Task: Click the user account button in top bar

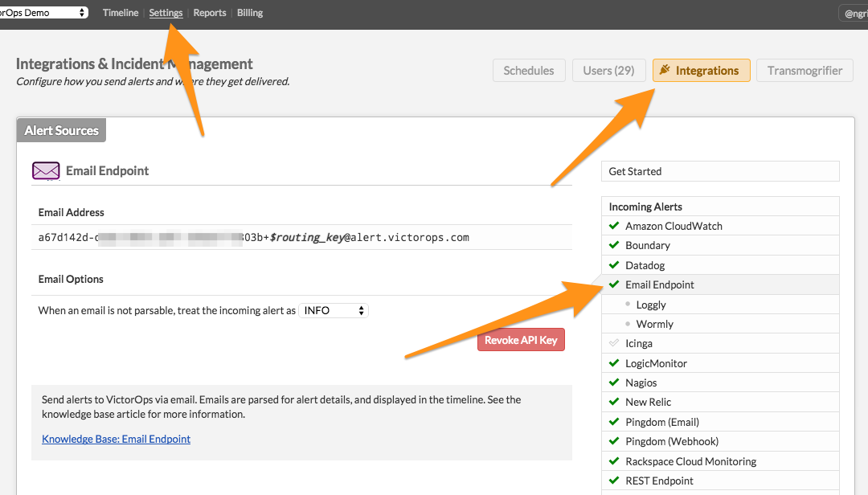Action: point(854,14)
